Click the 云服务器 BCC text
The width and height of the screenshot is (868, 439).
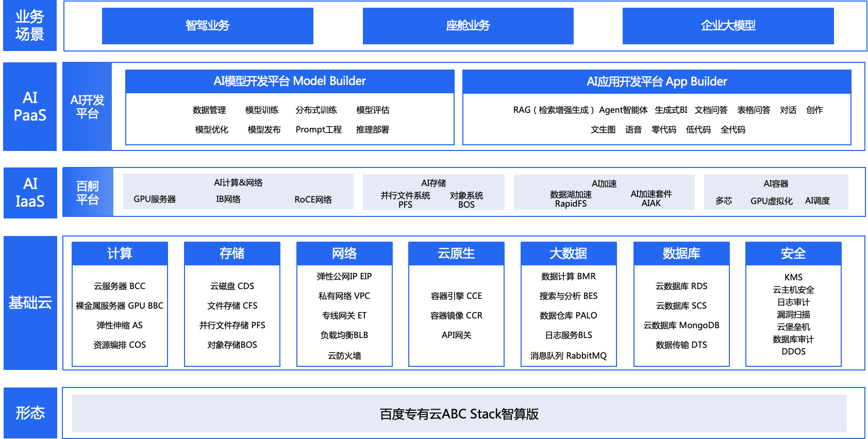click(x=120, y=286)
